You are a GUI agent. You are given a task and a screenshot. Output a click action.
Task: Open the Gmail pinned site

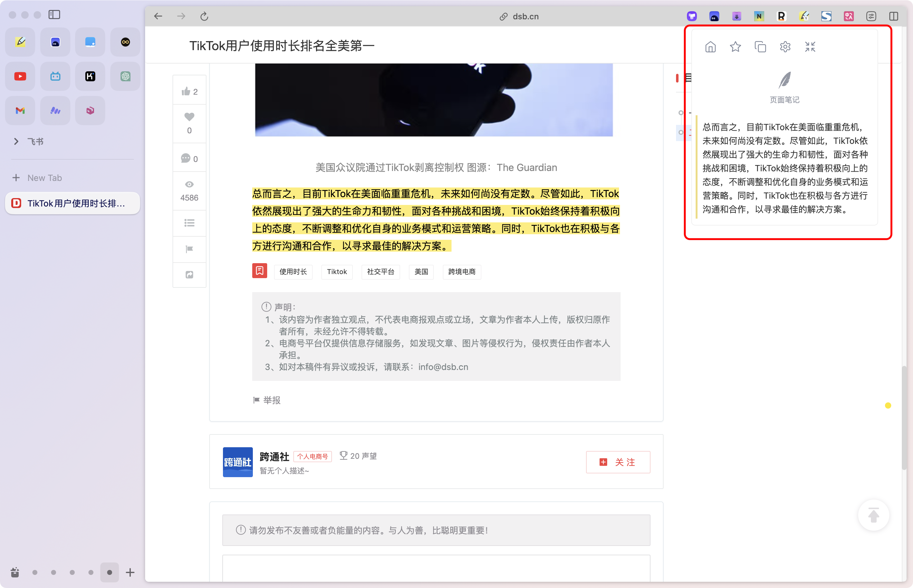20,111
